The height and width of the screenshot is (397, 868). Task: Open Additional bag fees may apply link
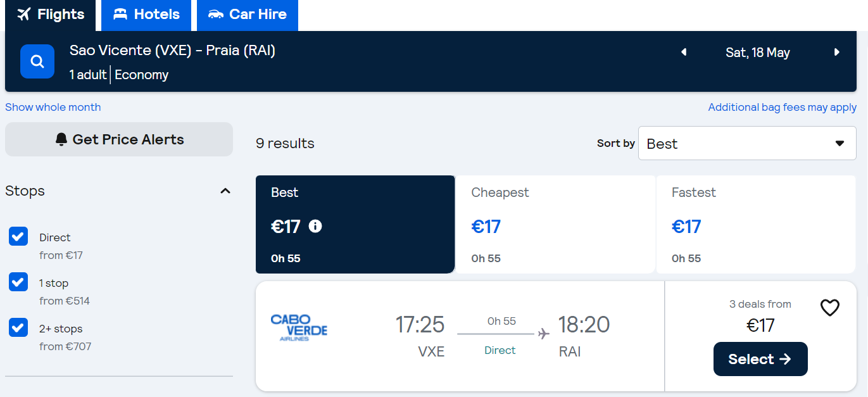783,107
